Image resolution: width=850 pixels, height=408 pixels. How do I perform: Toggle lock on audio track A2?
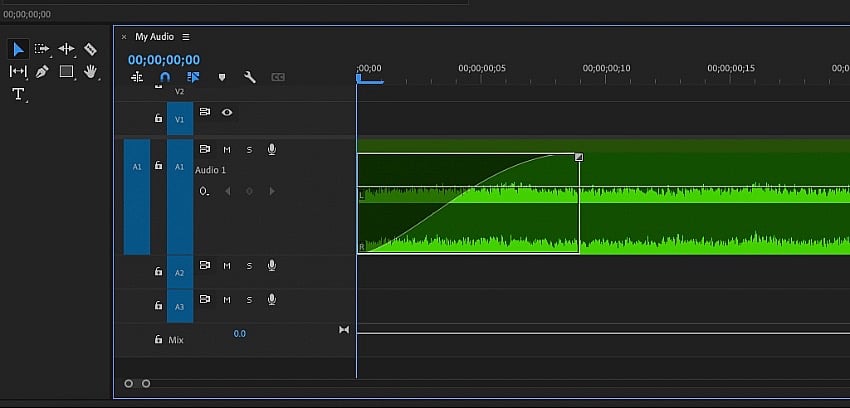tap(158, 271)
